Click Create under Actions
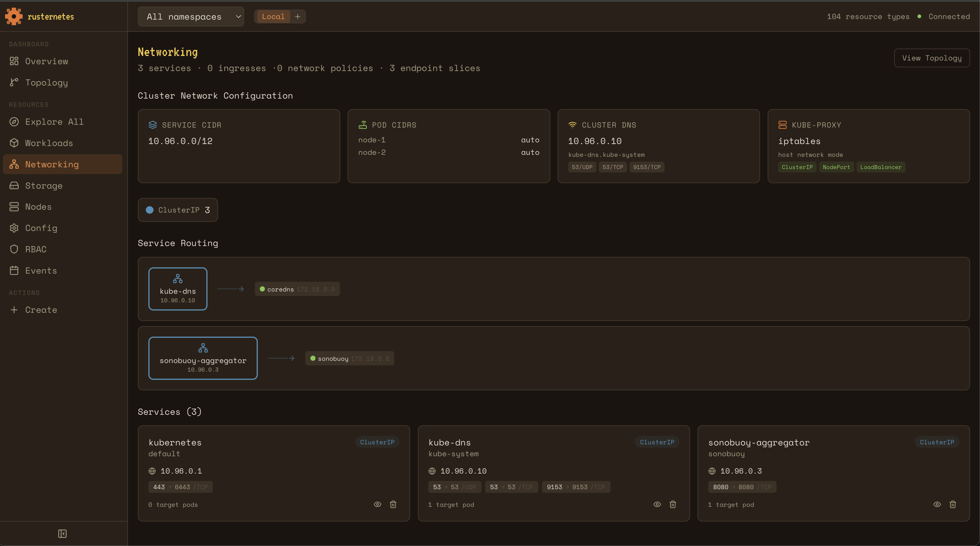The width and height of the screenshot is (980, 546). click(41, 310)
